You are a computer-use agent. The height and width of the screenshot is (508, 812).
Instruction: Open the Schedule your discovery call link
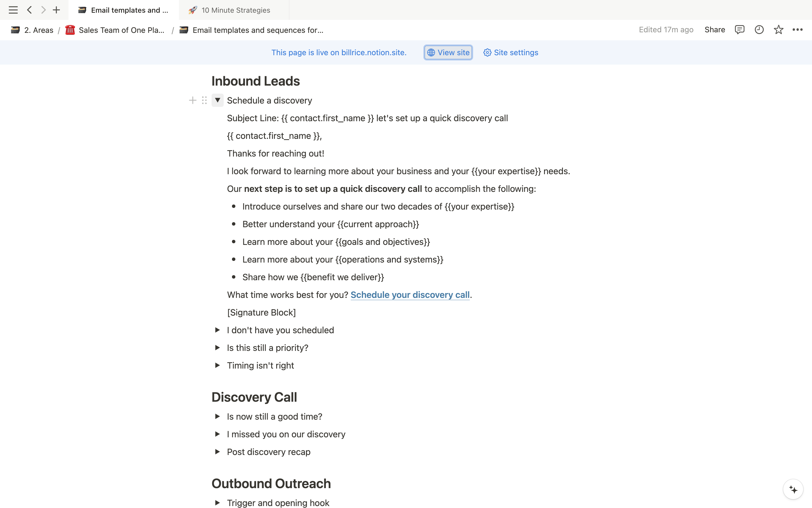pos(410,295)
